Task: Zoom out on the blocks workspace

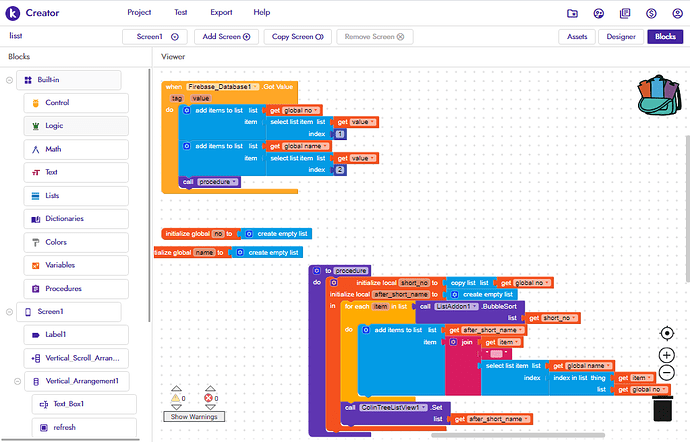Action: [x=667, y=373]
